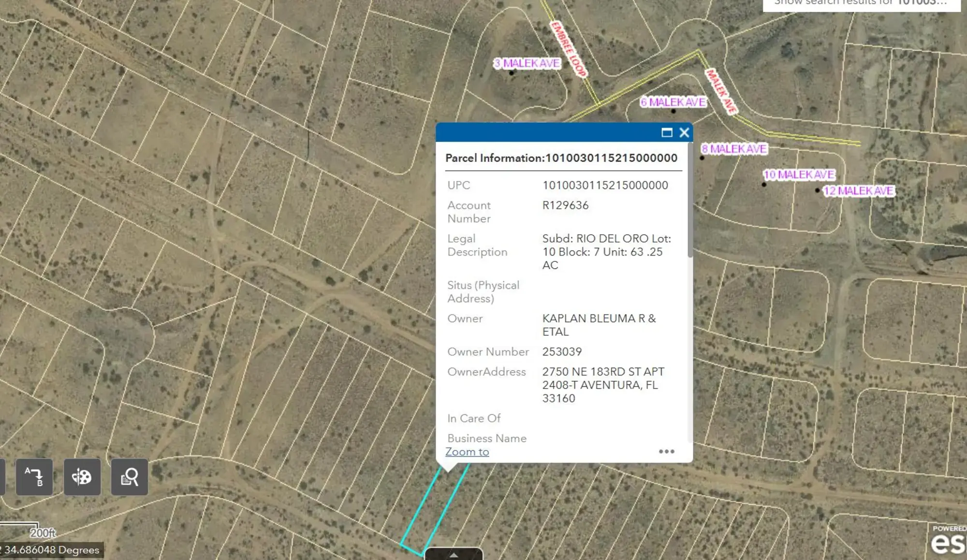Click the EMBREE LOOP street label

[x=568, y=48]
